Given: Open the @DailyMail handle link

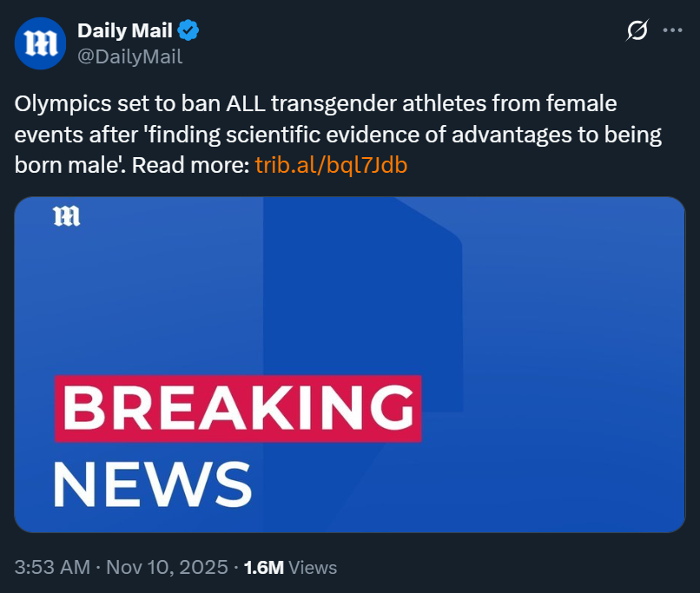Looking at the screenshot, I should pos(129,57).
